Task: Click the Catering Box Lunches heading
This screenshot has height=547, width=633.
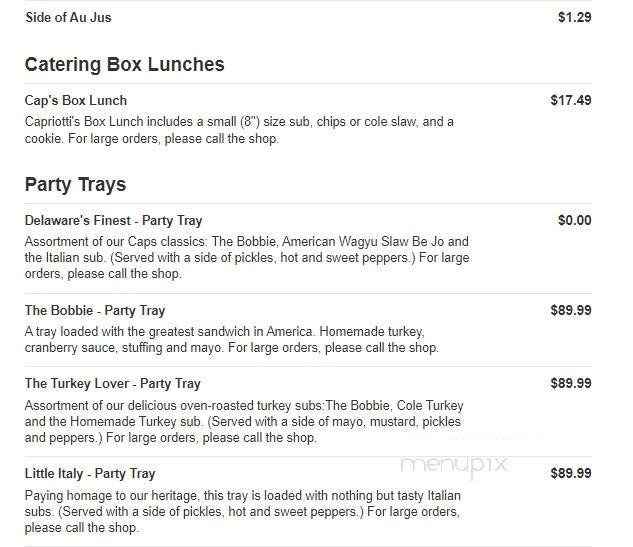Action: point(124,65)
